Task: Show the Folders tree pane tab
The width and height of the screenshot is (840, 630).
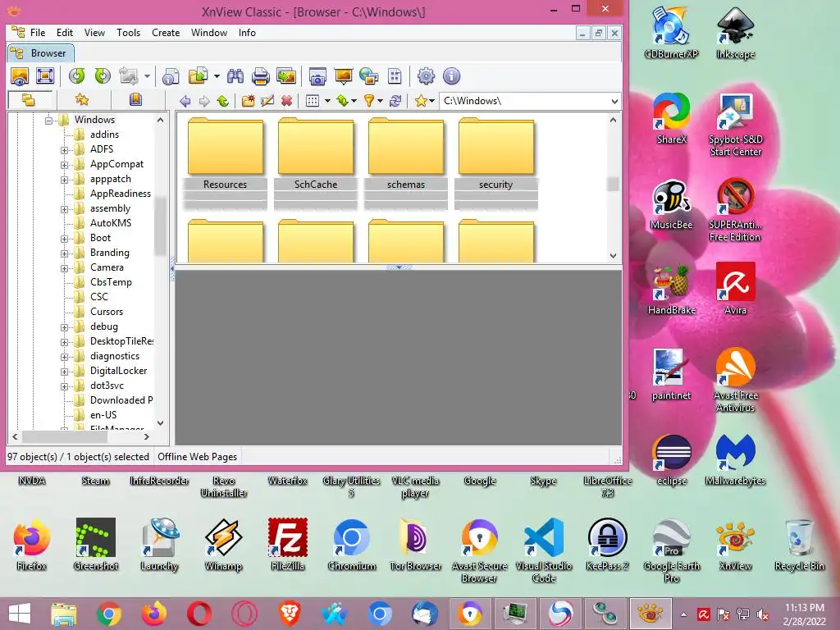Action: [29, 100]
